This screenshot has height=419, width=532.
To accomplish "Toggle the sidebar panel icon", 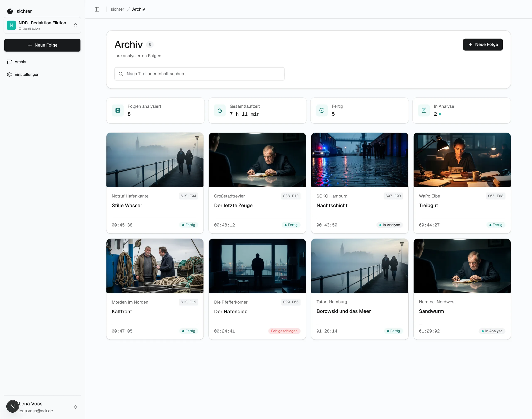I will [x=97, y=9].
